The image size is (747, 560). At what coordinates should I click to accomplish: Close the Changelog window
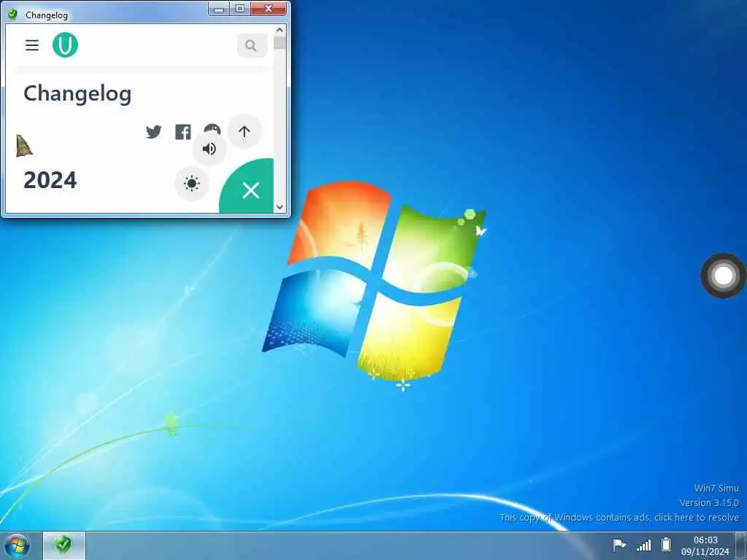[268, 9]
